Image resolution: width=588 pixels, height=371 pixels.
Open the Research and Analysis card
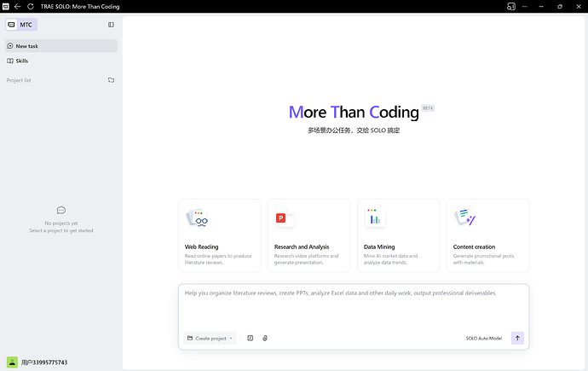(x=309, y=235)
